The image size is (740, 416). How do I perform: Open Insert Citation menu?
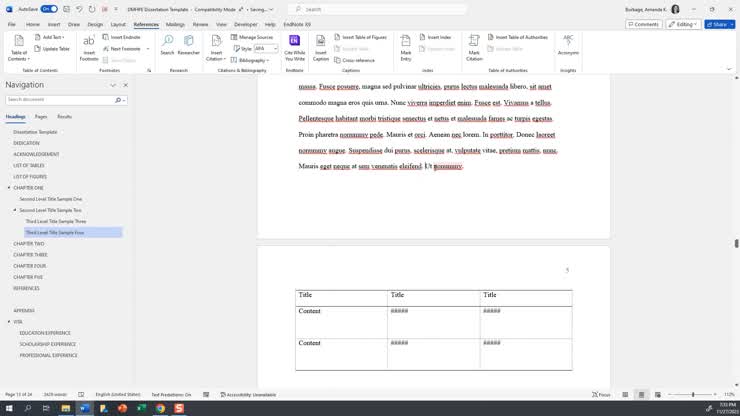click(216, 48)
